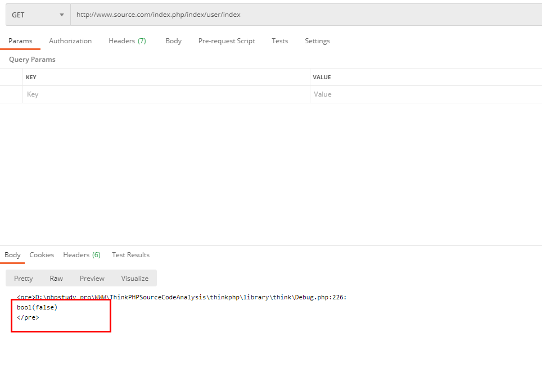Switch response view to Pretty
This screenshot has height=392, width=542.
pos(23,279)
